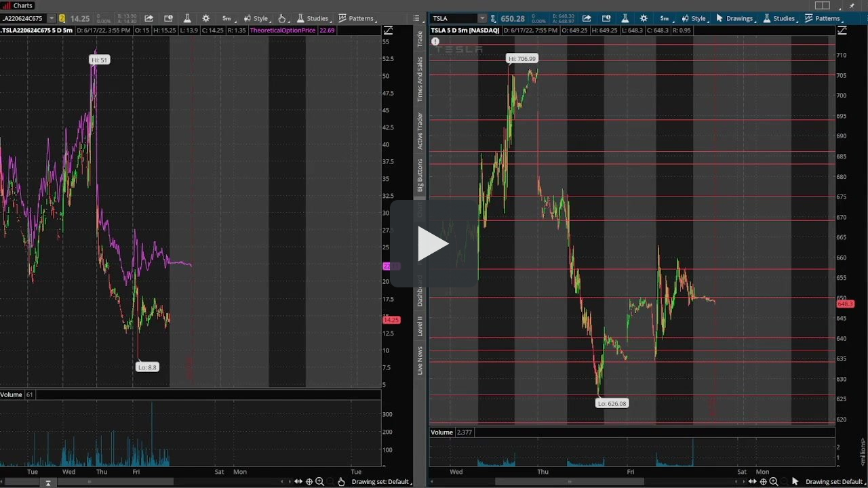Toggle the percent change display next to 650.28

(539, 19)
